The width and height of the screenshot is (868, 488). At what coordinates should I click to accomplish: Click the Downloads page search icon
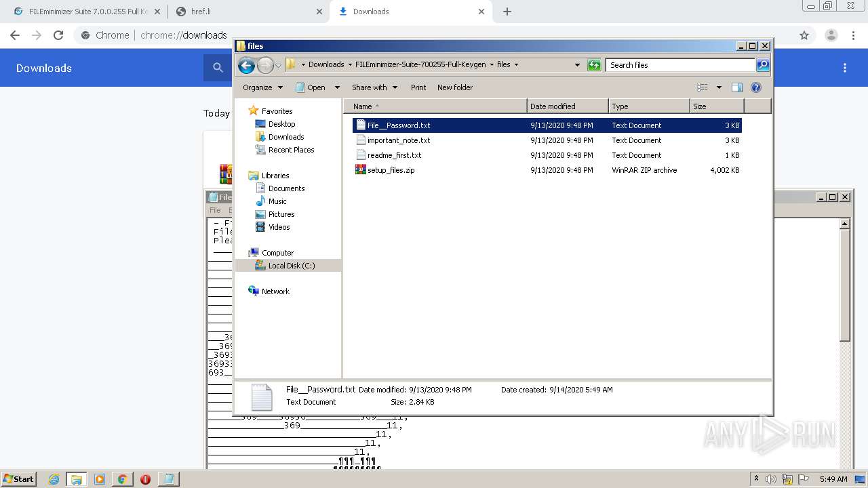218,68
